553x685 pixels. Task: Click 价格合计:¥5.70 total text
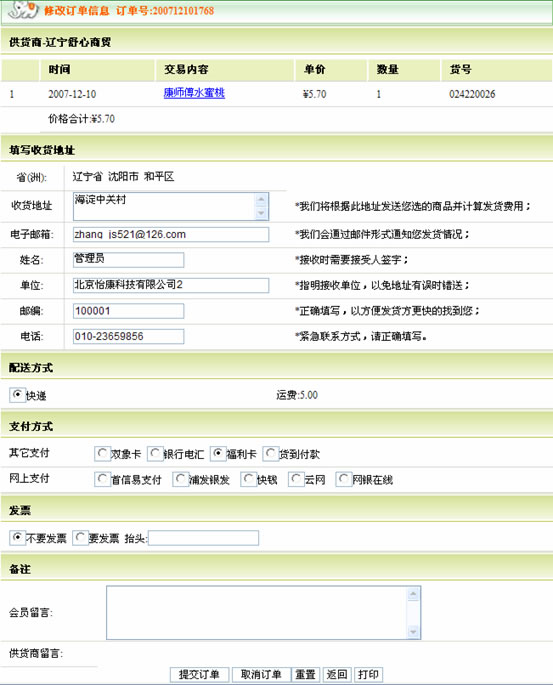point(81,119)
